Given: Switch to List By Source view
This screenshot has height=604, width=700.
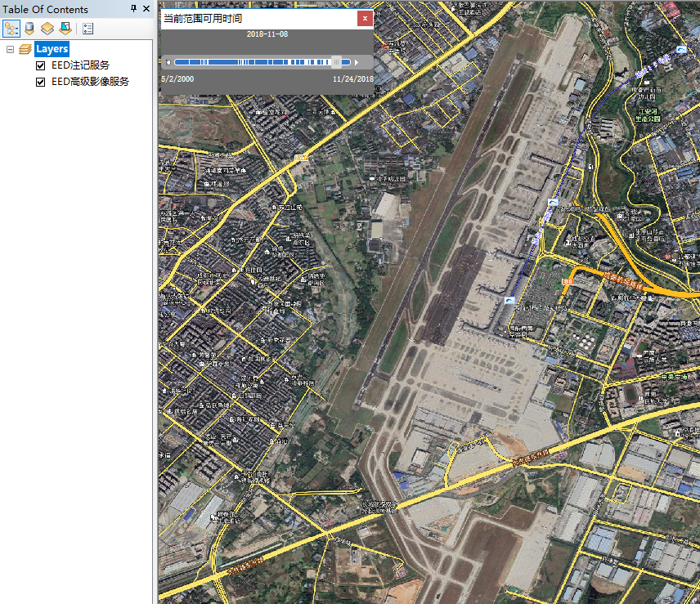Looking at the screenshot, I should click(29, 29).
